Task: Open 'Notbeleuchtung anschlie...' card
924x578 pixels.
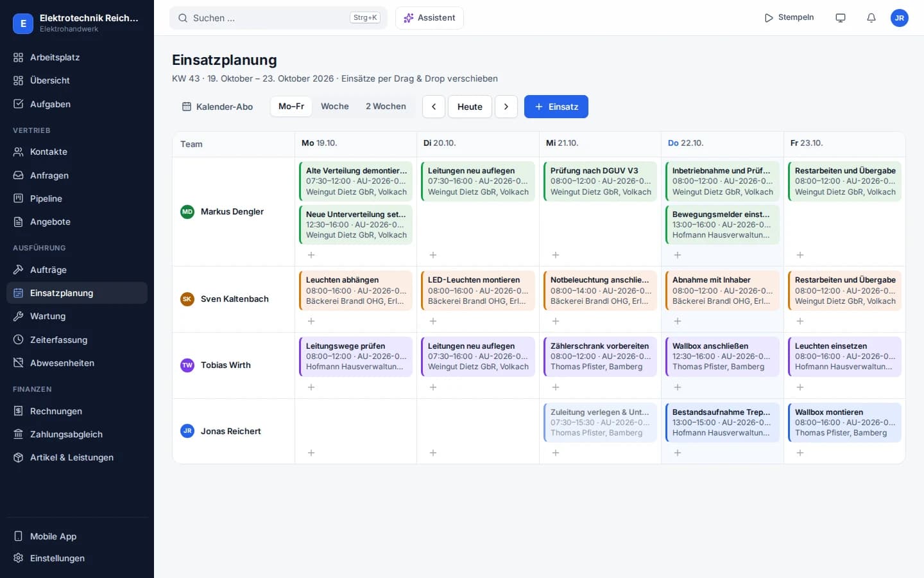Action: click(600, 290)
